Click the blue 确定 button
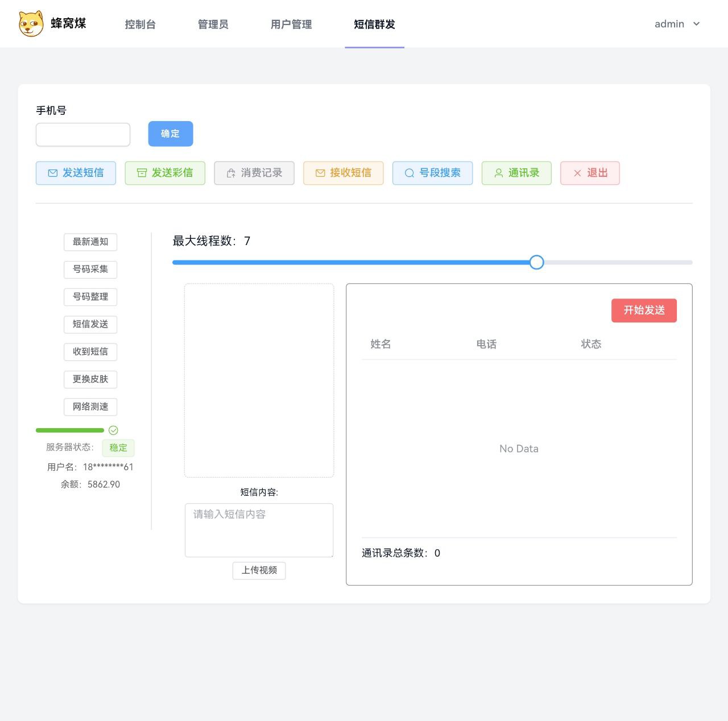Viewport: 728px width, 721px height. 171,134
